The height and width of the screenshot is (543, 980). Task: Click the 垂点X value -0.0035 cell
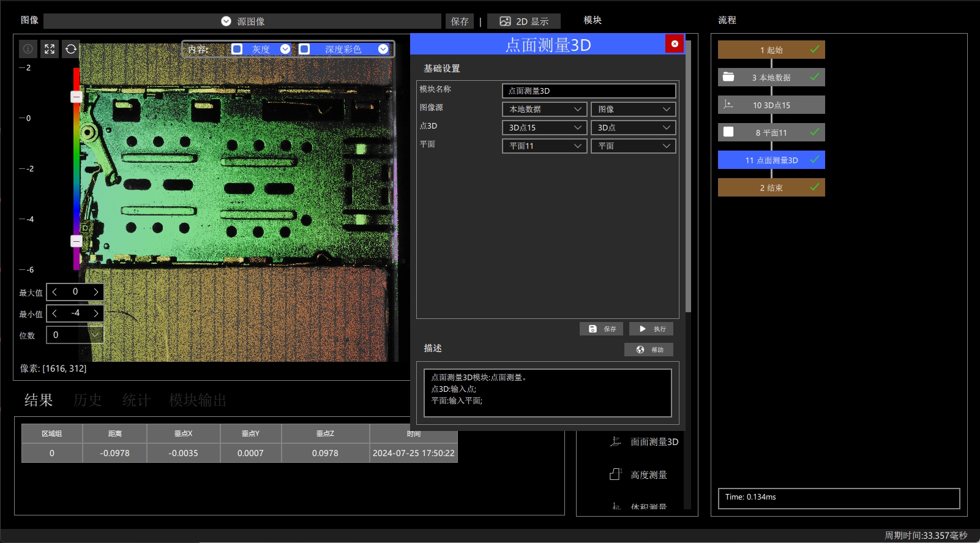pyautogui.click(x=184, y=453)
